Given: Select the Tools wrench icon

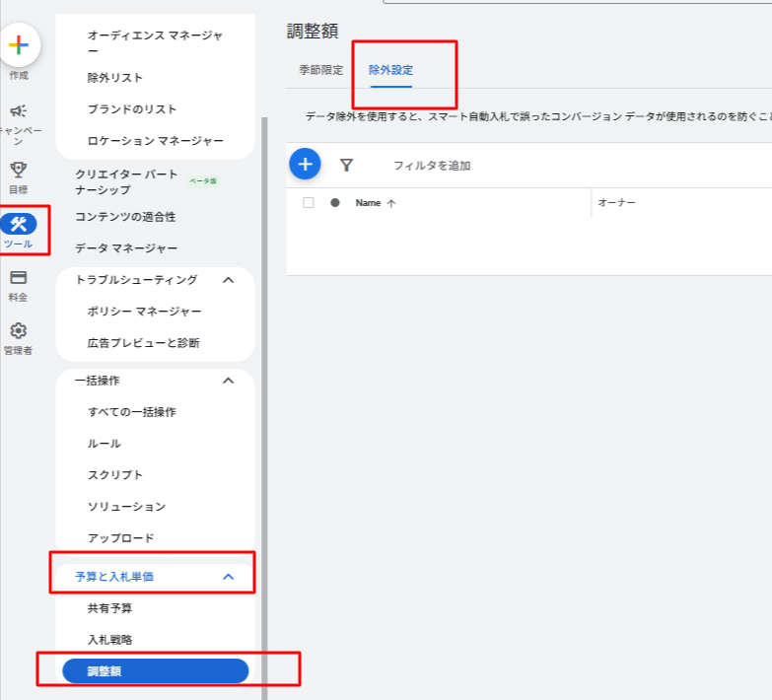Looking at the screenshot, I should [18, 224].
